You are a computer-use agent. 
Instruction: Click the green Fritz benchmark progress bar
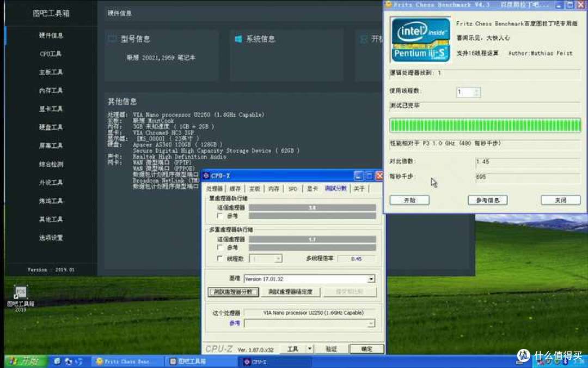485,125
